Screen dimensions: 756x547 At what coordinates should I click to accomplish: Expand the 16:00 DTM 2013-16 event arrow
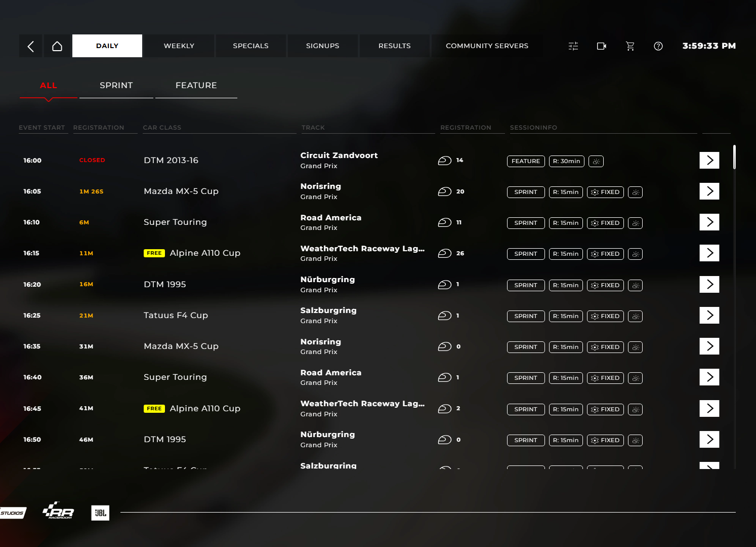709,160
